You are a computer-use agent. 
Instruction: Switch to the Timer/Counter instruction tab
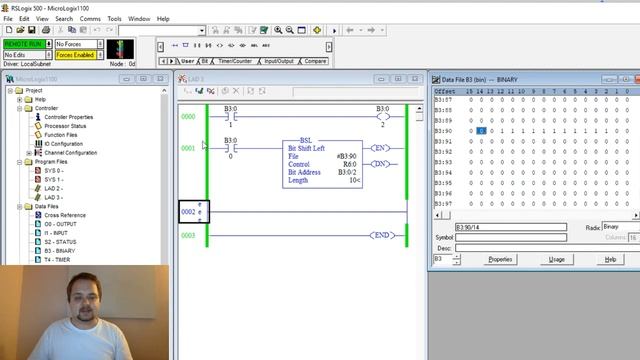[235, 61]
